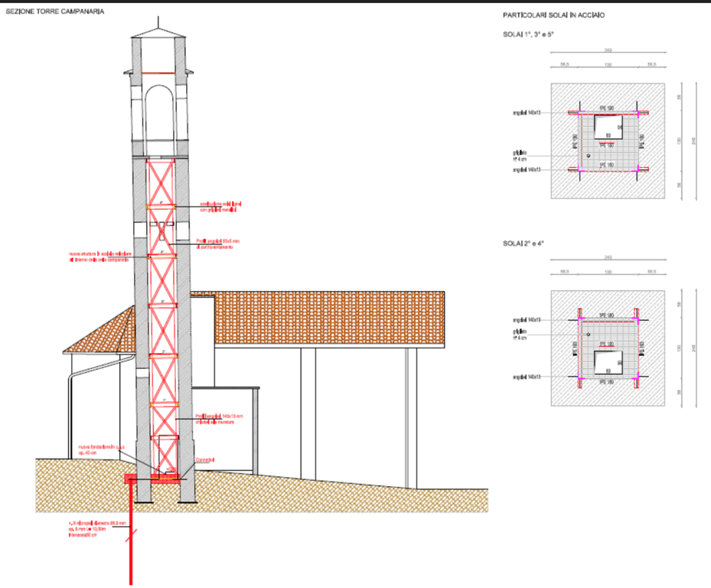Click the square opening in the lower floor plan
Image resolution: width=711 pixels, height=588 pixels.
pyautogui.click(x=609, y=361)
